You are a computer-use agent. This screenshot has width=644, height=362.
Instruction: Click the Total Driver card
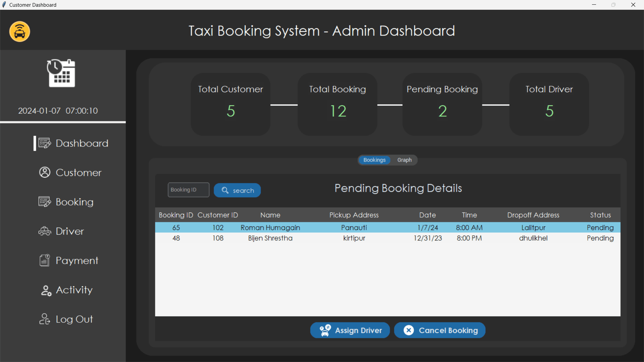point(549,104)
